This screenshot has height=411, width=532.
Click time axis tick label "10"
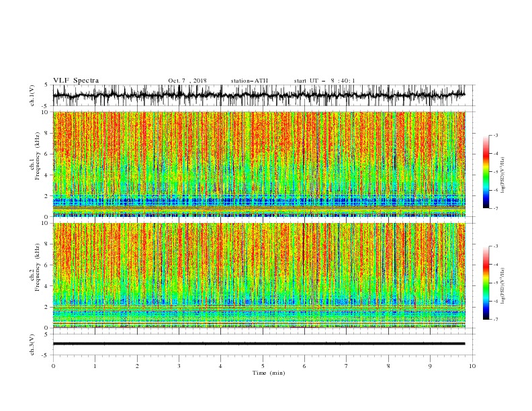pos(472,366)
